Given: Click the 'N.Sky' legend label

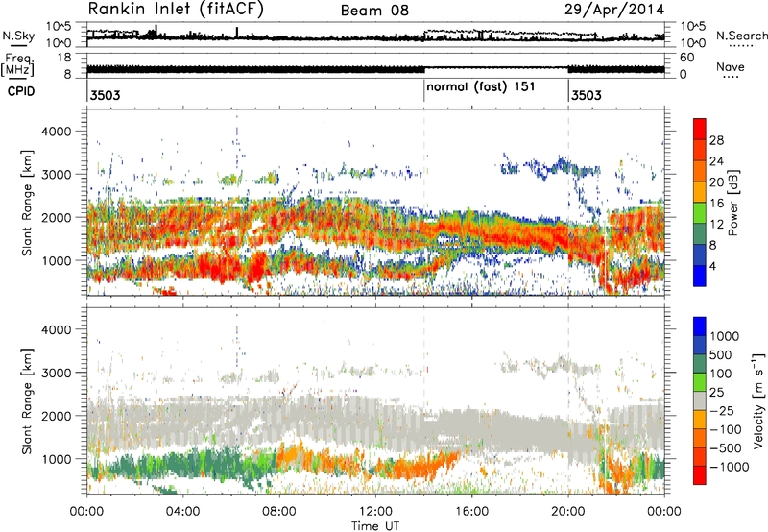Looking at the screenshot, I should click(18, 36).
